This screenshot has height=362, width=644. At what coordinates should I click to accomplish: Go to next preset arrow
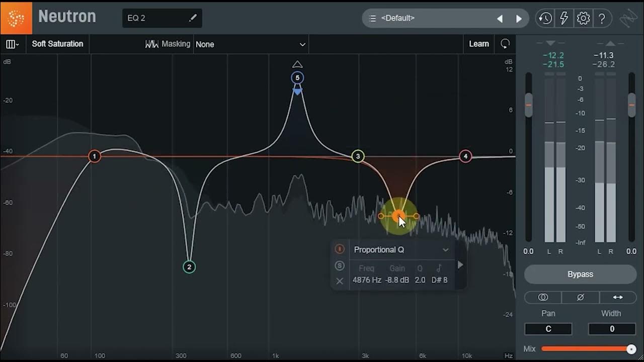[519, 19]
